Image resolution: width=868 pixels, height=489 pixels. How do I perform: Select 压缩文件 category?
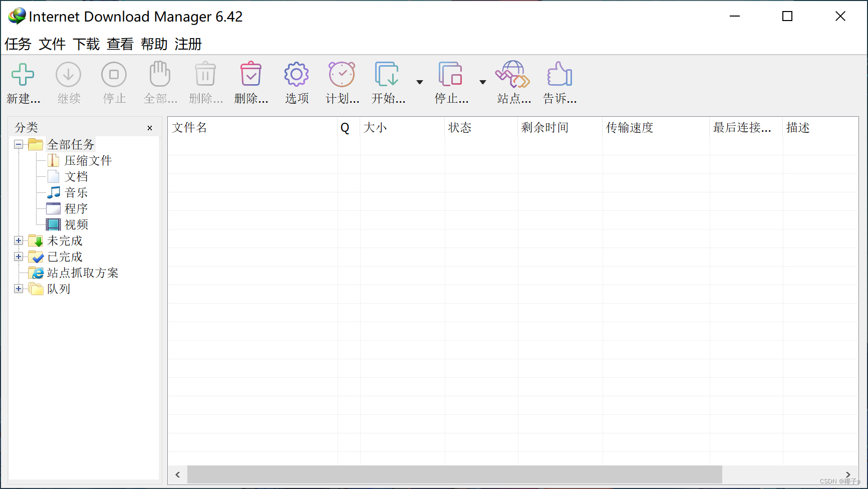pyautogui.click(x=88, y=161)
